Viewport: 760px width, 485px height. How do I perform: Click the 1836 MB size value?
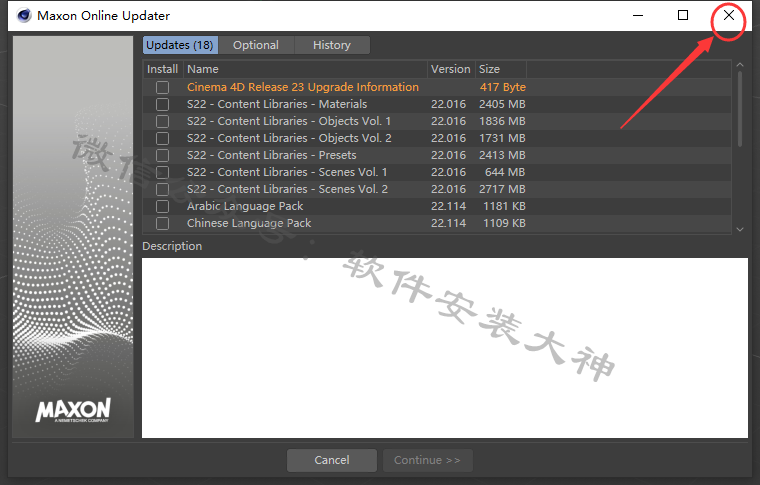point(502,121)
